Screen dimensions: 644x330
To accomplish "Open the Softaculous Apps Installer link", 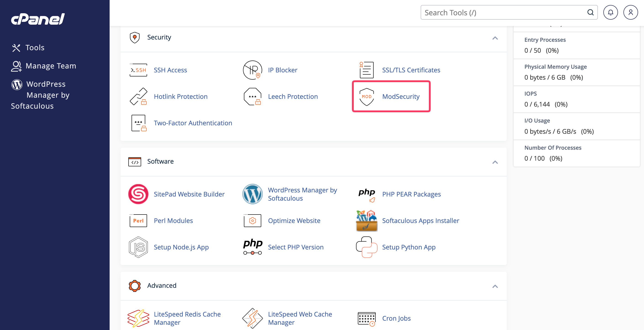I will pyautogui.click(x=420, y=221).
